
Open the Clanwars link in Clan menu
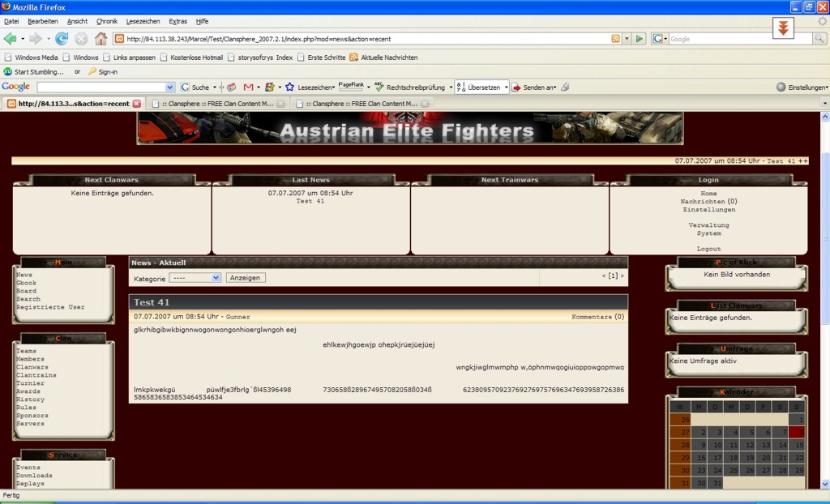32,367
